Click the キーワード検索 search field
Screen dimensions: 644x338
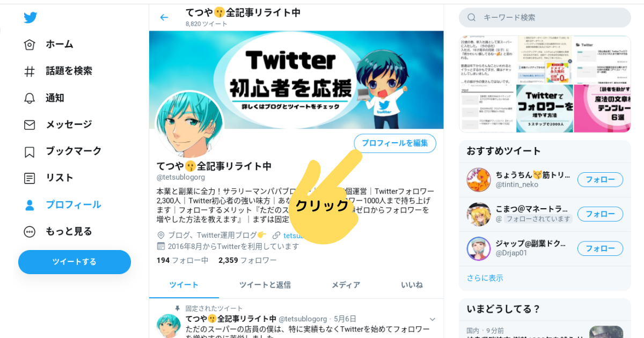click(x=545, y=18)
